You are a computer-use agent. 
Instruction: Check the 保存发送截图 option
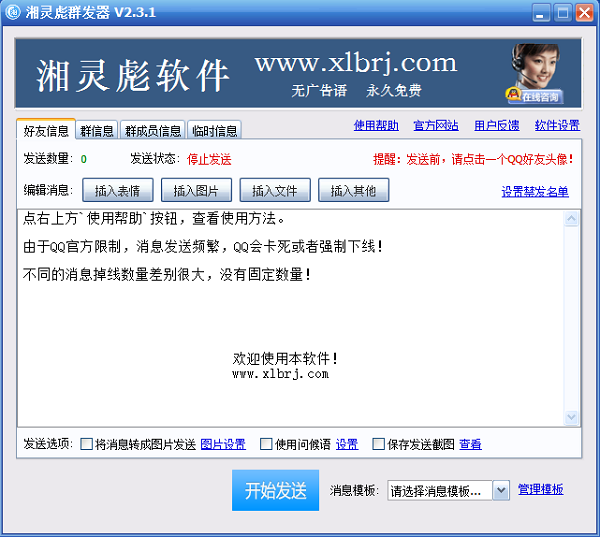378,444
